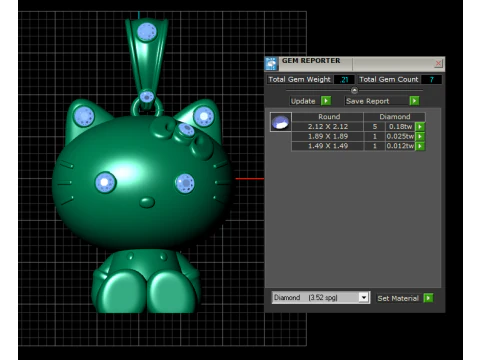
Task: Click the green arrow beside Set Material
Action: 428,298
